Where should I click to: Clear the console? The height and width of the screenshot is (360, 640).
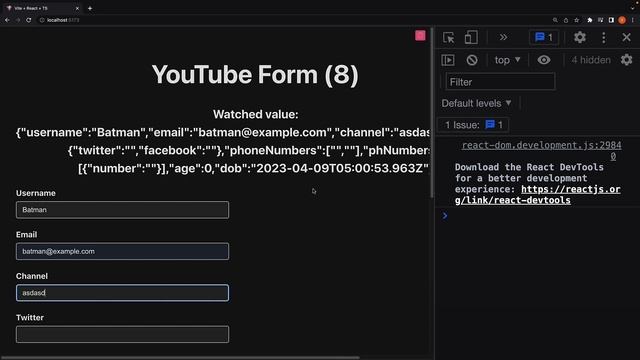pyautogui.click(x=472, y=60)
